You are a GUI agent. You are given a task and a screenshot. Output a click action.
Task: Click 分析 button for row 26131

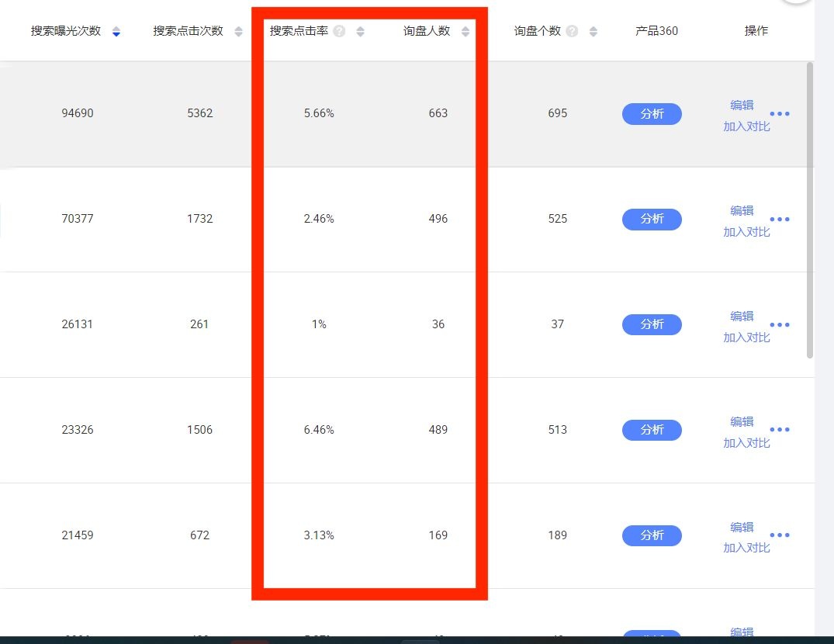coord(652,324)
